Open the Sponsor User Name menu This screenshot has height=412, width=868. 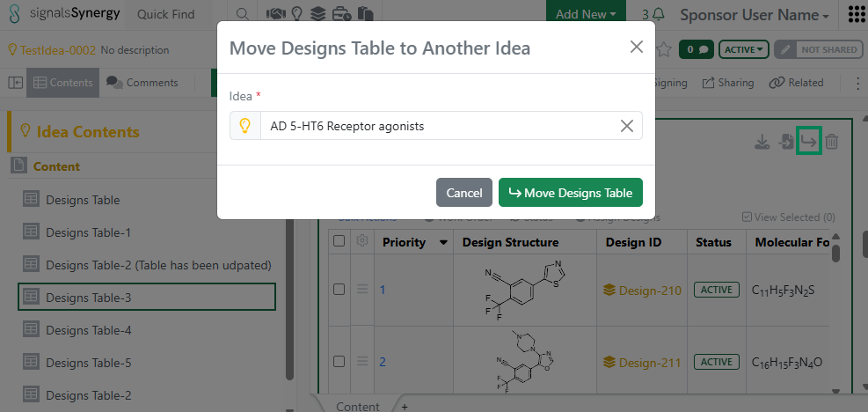[x=755, y=15]
